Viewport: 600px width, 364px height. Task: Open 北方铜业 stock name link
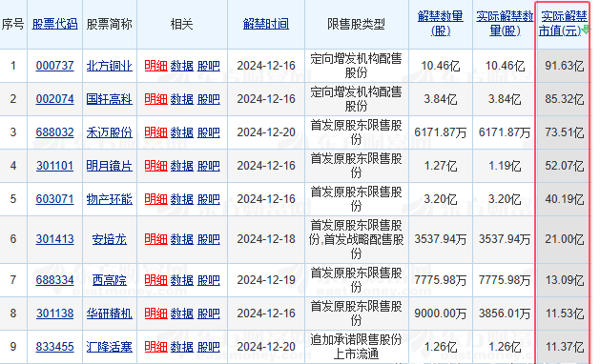pos(109,66)
